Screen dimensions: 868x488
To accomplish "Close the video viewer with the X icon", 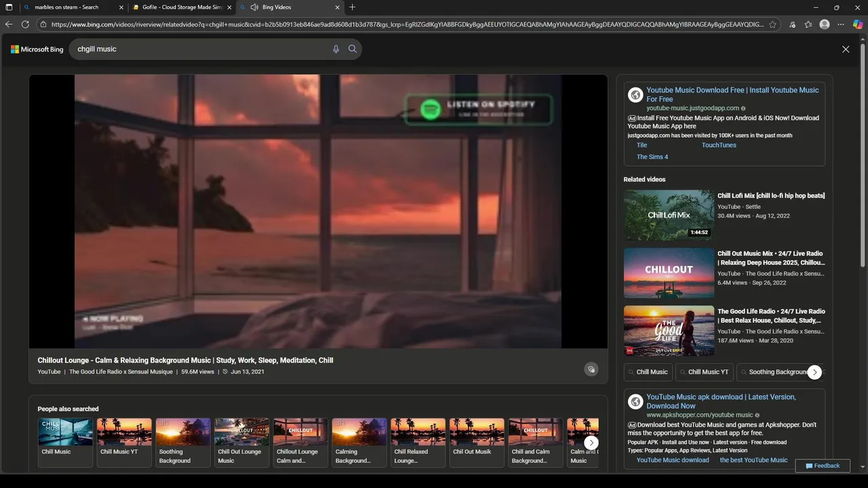I will tap(846, 49).
